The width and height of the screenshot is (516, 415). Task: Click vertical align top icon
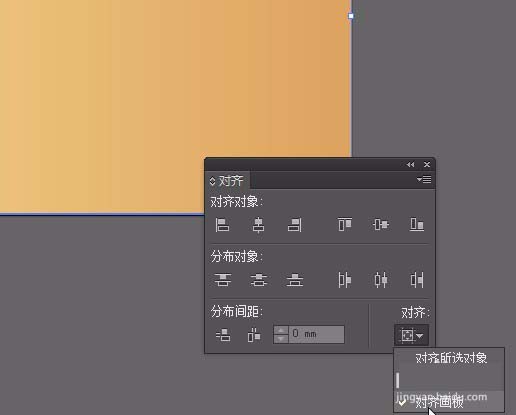345,224
